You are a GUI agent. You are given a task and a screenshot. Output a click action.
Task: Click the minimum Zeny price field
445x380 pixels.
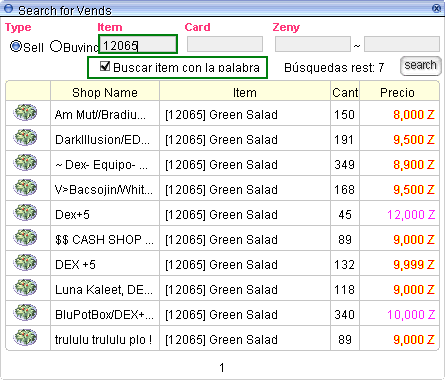(313, 44)
